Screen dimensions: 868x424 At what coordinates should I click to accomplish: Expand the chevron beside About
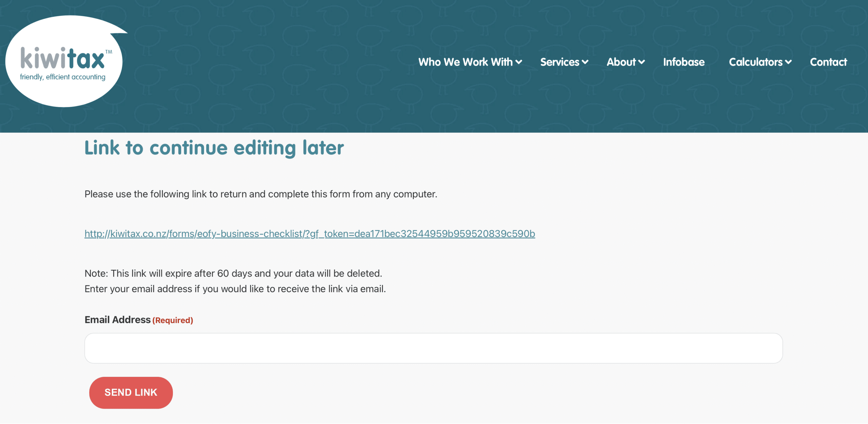[x=642, y=62]
